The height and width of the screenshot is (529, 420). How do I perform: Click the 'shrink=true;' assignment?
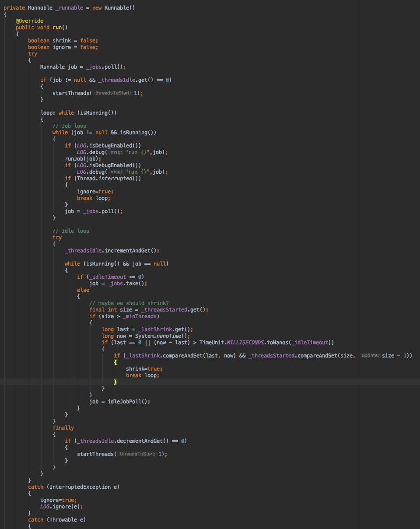coord(144,369)
